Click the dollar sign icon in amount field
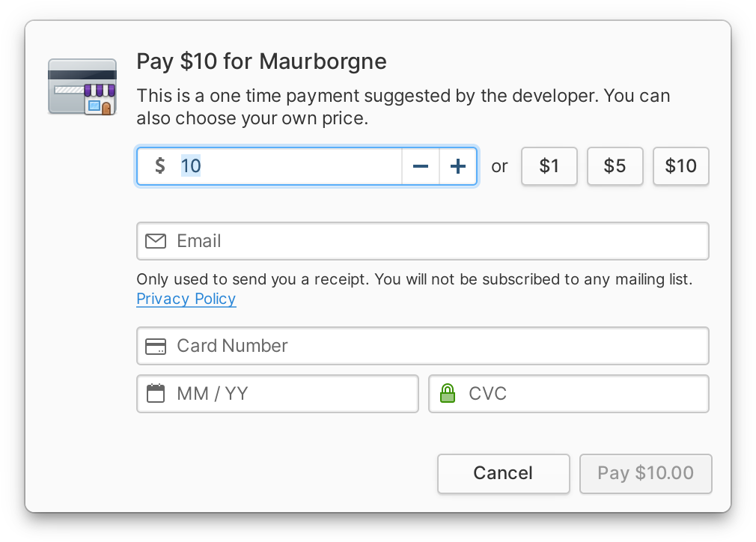 coord(159,165)
